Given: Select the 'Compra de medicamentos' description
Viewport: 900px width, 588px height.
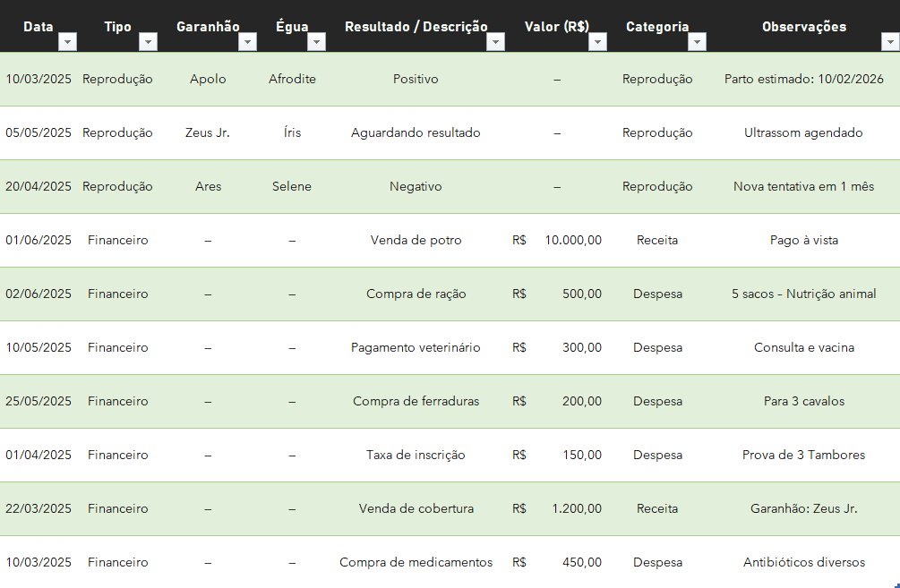Looking at the screenshot, I should pyautogui.click(x=416, y=562).
